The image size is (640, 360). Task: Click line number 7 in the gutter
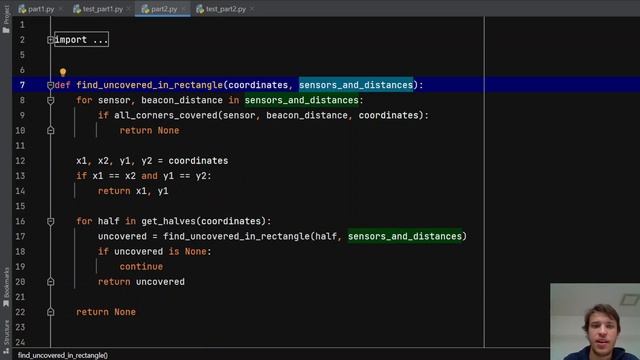(x=22, y=85)
